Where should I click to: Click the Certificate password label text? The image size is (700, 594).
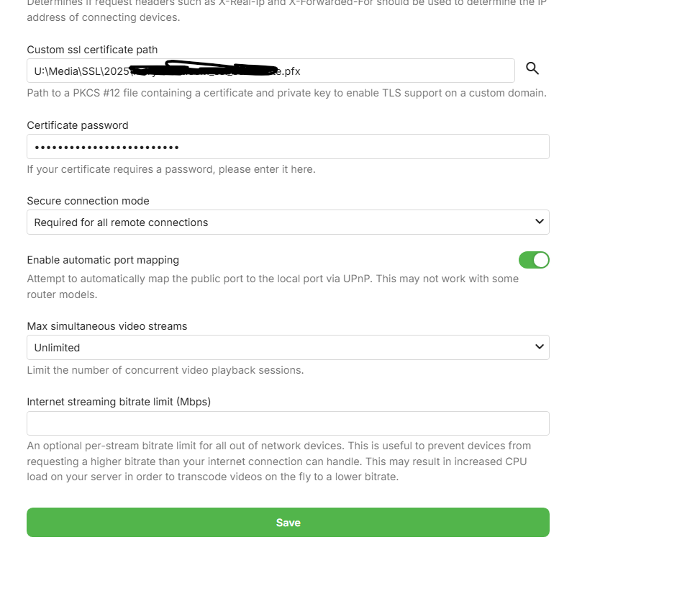point(78,125)
